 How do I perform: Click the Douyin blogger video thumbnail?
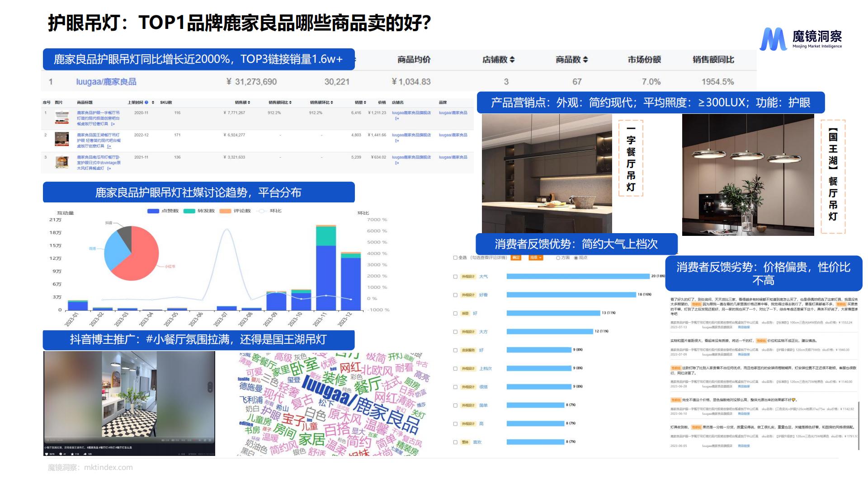coord(129,404)
